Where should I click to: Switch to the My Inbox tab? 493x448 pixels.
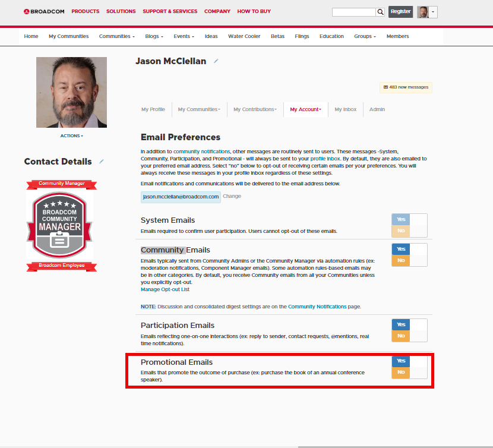[x=346, y=109]
